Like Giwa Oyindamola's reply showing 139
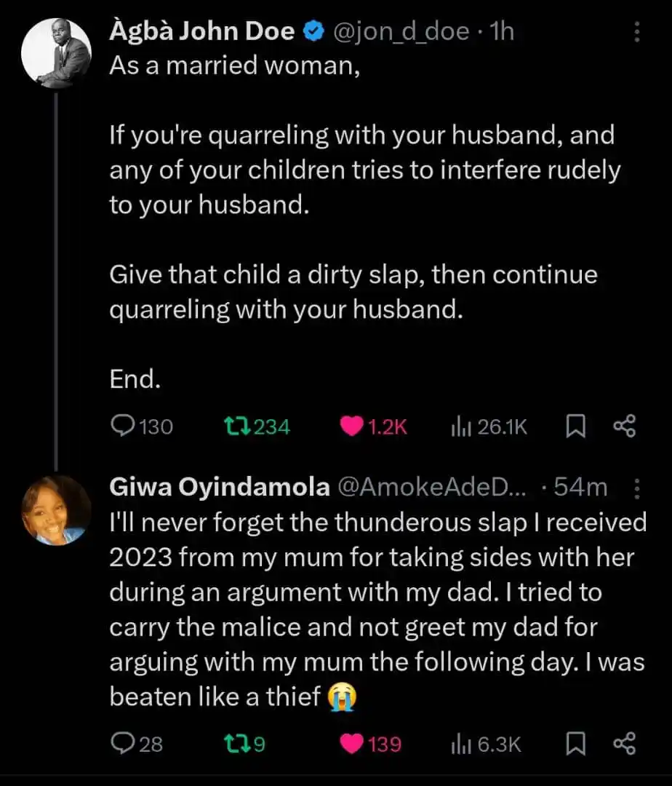The image size is (672, 786). [x=353, y=745]
